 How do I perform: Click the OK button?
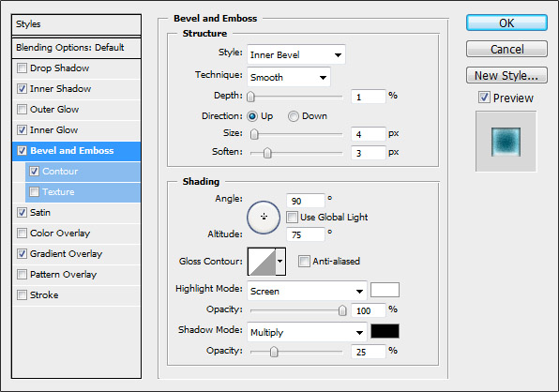[506, 23]
